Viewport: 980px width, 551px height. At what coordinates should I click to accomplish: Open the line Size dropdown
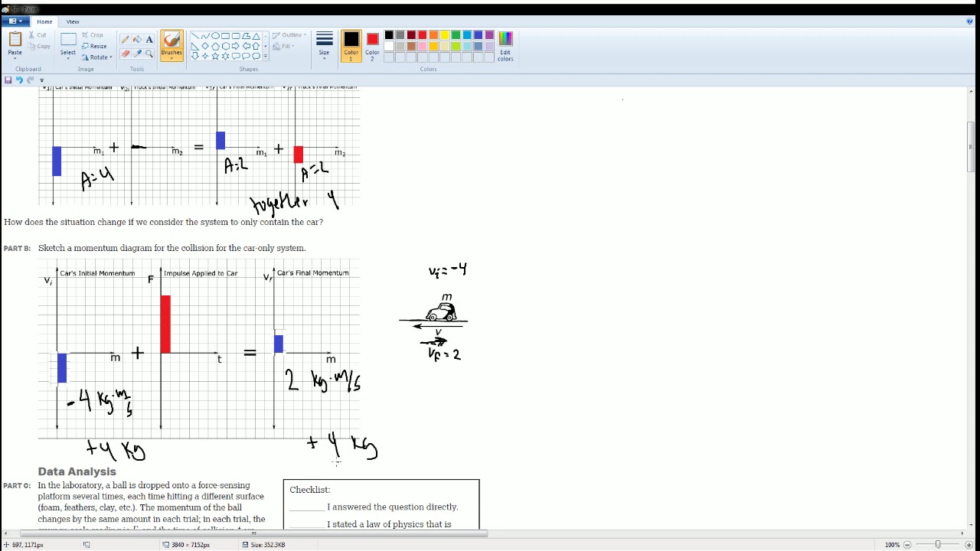324,47
